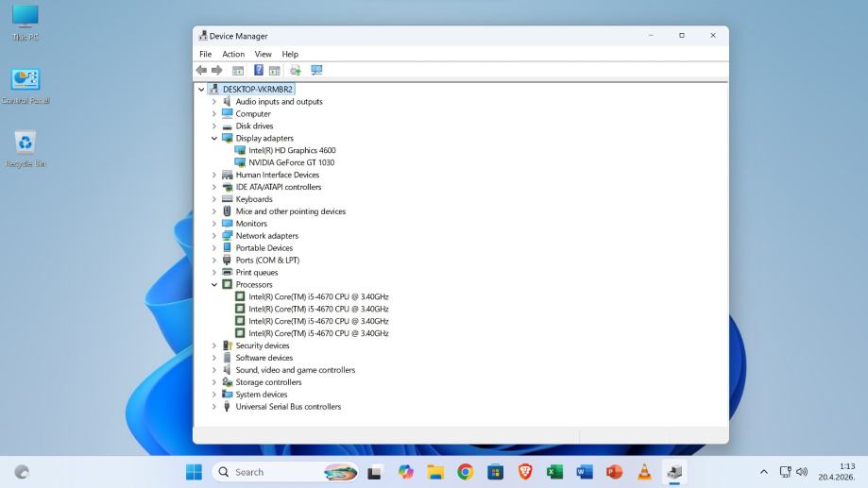868x488 pixels.
Task: Expand Audio inputs and outputs
Action: coord(214,102)
